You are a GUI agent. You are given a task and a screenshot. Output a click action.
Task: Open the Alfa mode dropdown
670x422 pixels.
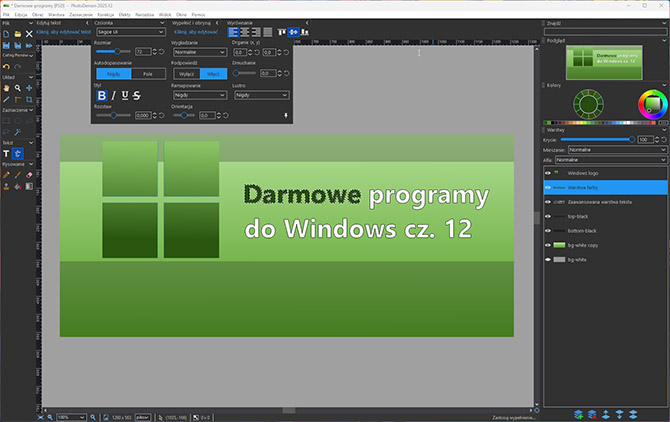611,160
